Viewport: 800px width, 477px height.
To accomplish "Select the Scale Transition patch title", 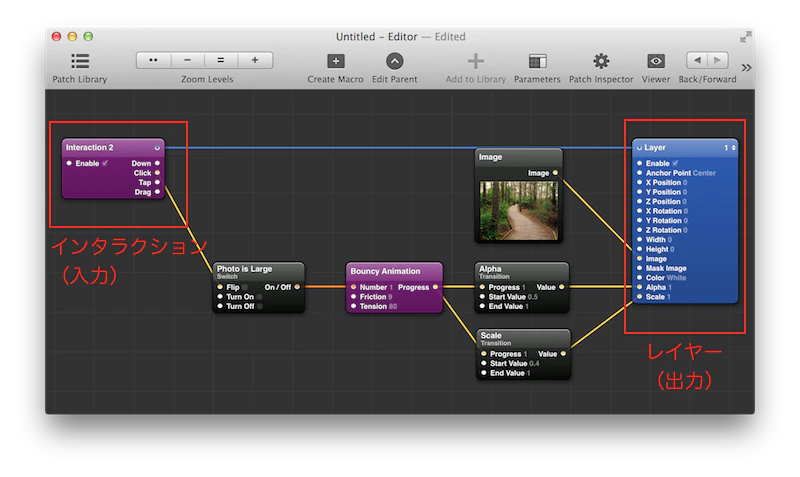I will pyautogui.click(x=491, y=336).
